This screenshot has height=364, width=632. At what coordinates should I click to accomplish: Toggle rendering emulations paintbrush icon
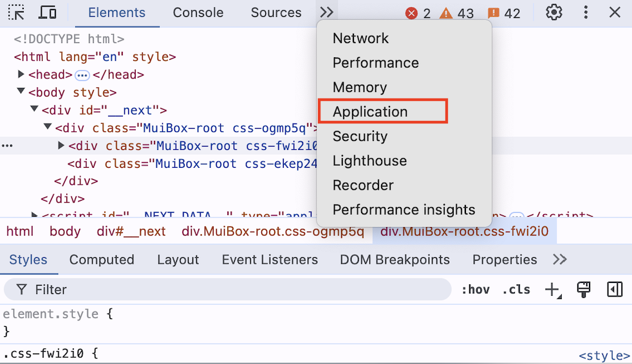point(584,289)
